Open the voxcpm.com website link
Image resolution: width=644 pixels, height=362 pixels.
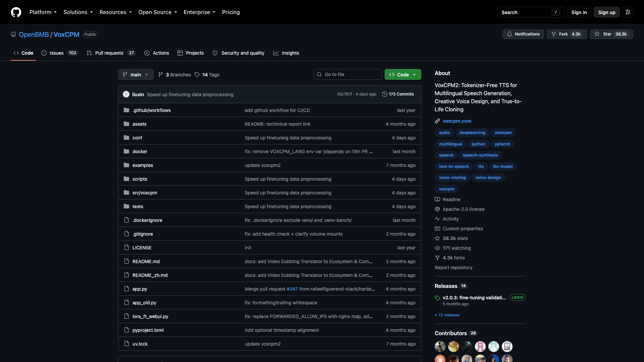click(x=457, y=121)
